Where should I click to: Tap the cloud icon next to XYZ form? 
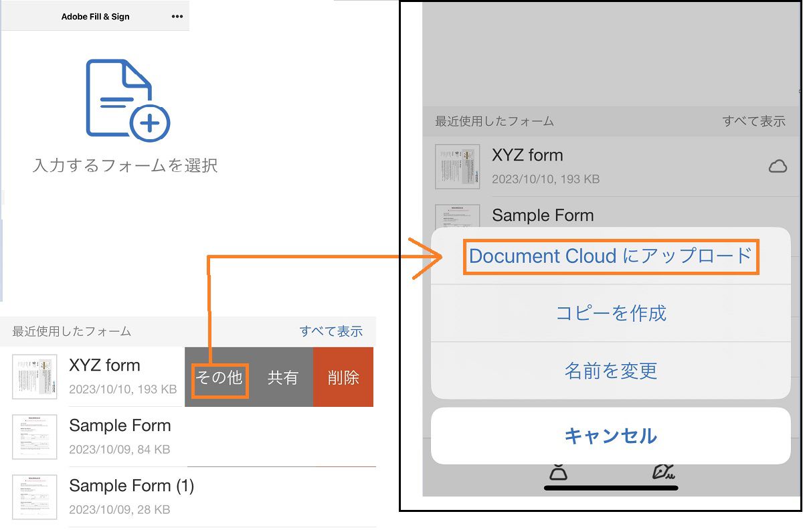778,166
